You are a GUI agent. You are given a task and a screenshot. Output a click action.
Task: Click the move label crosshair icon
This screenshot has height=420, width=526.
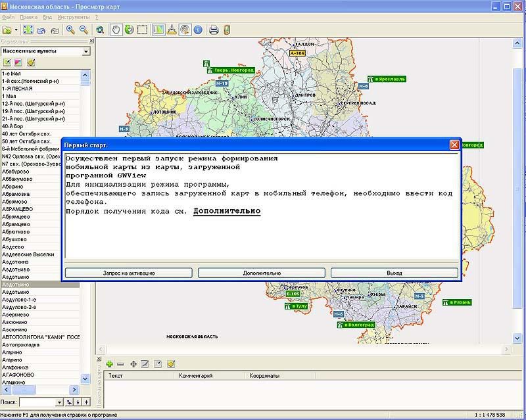coord(133,363)
